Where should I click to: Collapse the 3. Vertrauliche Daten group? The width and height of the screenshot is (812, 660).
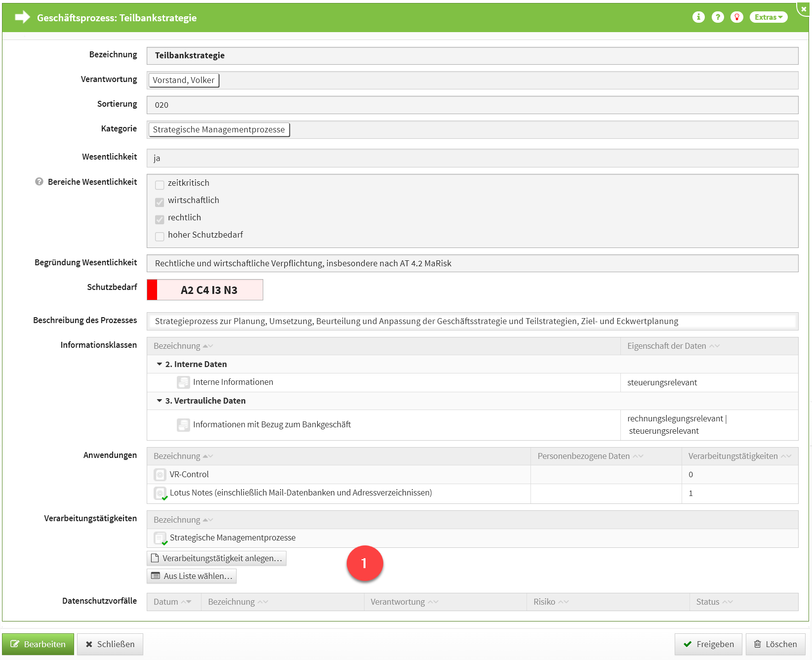(x=160, y=401)
